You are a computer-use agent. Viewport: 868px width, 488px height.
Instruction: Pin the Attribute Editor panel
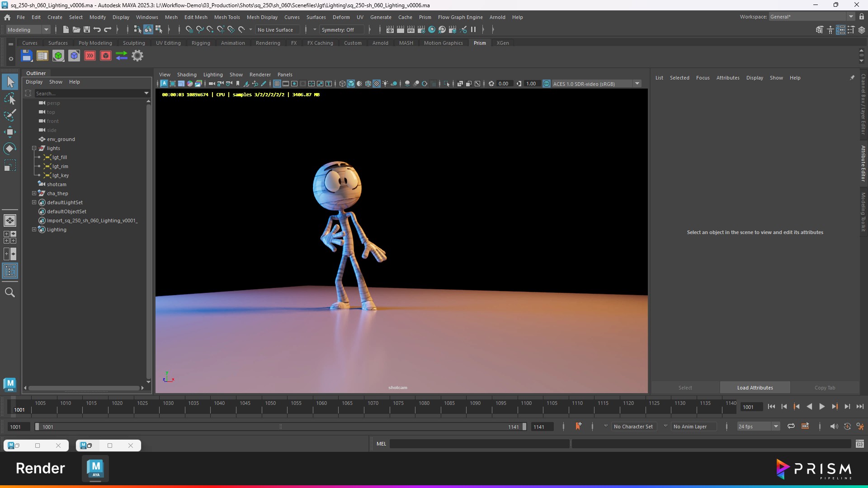coord(852,78)
